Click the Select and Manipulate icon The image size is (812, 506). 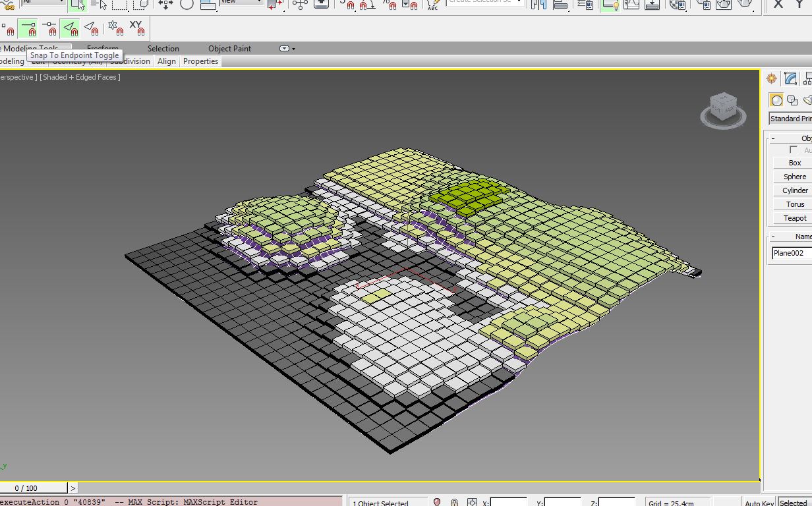[300, 5]
